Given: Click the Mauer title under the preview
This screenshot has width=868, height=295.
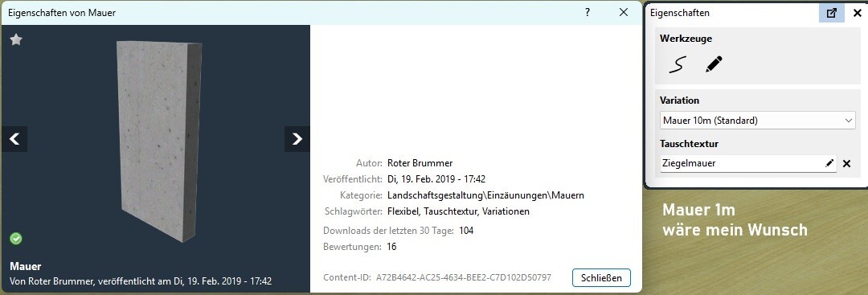Looking at the screenshot, I should click(26, 266).
